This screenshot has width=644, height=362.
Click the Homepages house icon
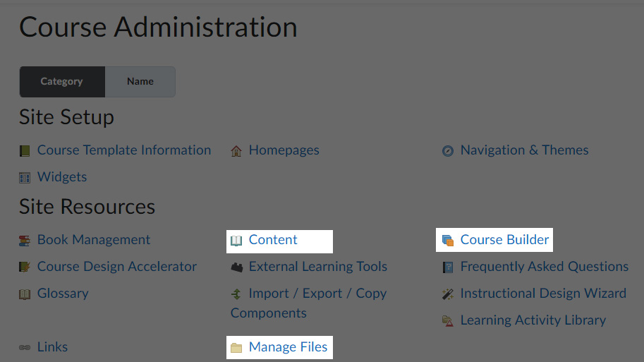click(236, 151)
